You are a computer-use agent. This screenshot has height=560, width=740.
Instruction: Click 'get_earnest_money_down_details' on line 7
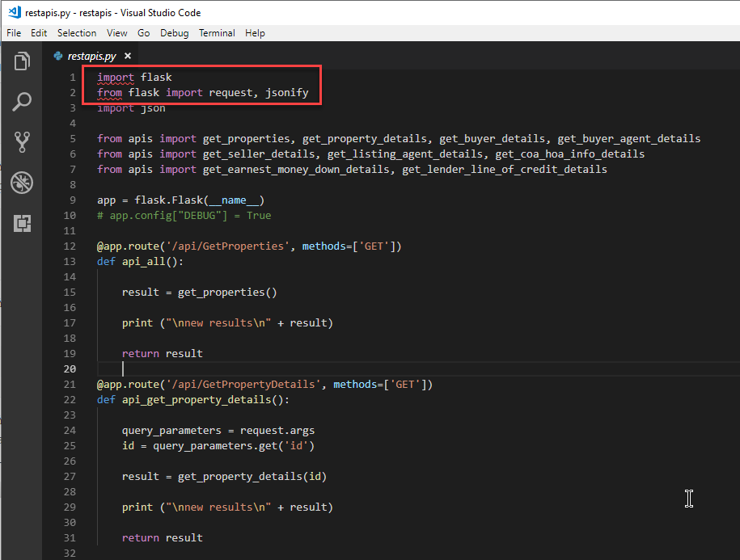[296, 169]
